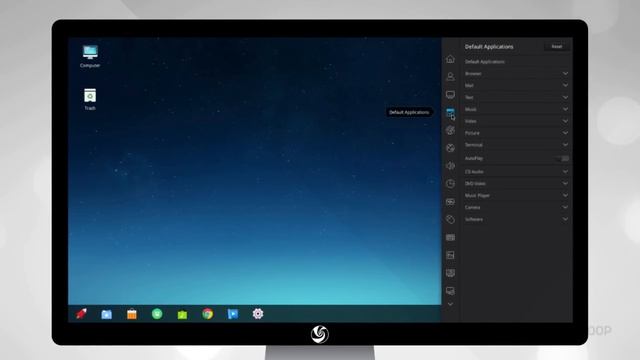Open the File Manager folder icon in the dock

pos(107,314)
